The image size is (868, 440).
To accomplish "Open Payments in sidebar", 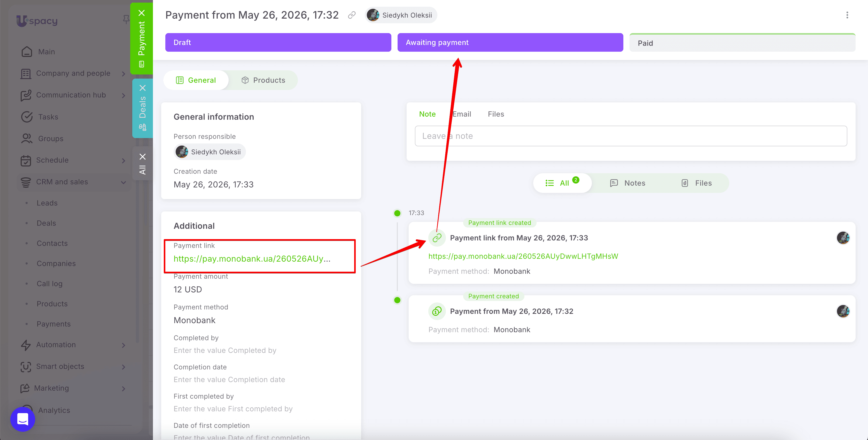I will click(53, 324).
